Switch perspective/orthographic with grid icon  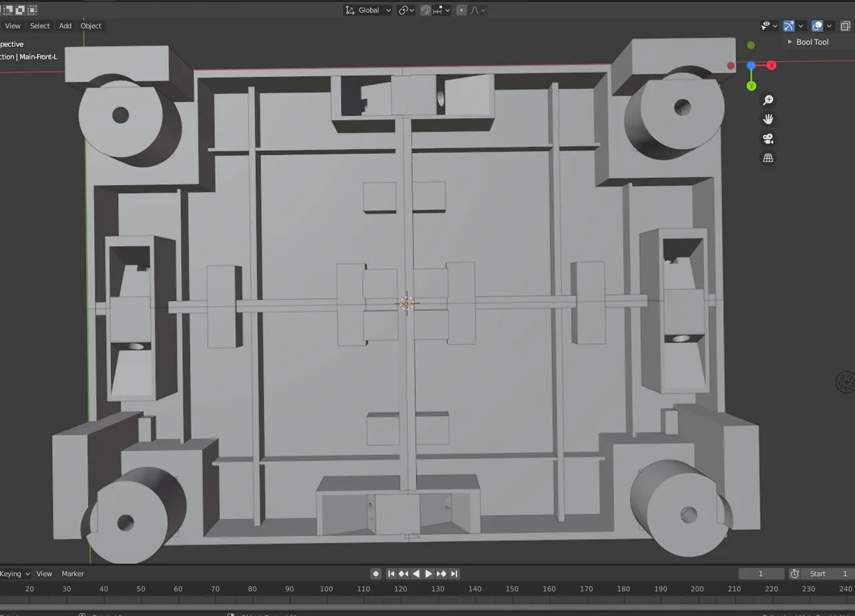pos(768,158)
